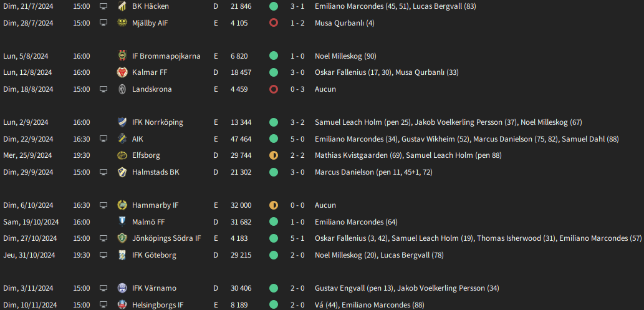Click the TV broadcast icon on Landskrona row
The height and width of the screenshot is (310, 644).
click(103, 89)
